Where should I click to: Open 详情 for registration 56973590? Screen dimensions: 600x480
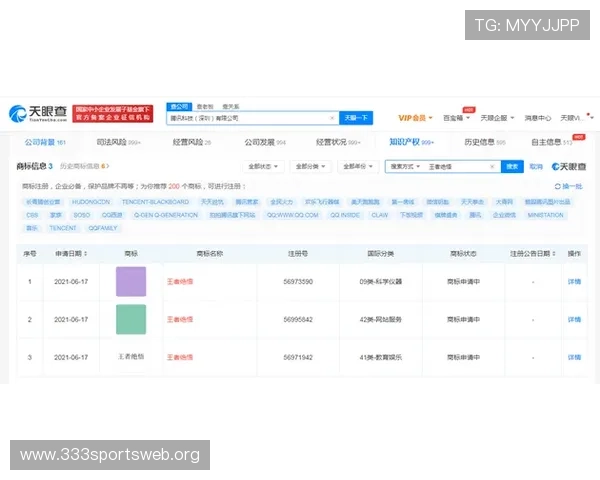tap(574, 282)
